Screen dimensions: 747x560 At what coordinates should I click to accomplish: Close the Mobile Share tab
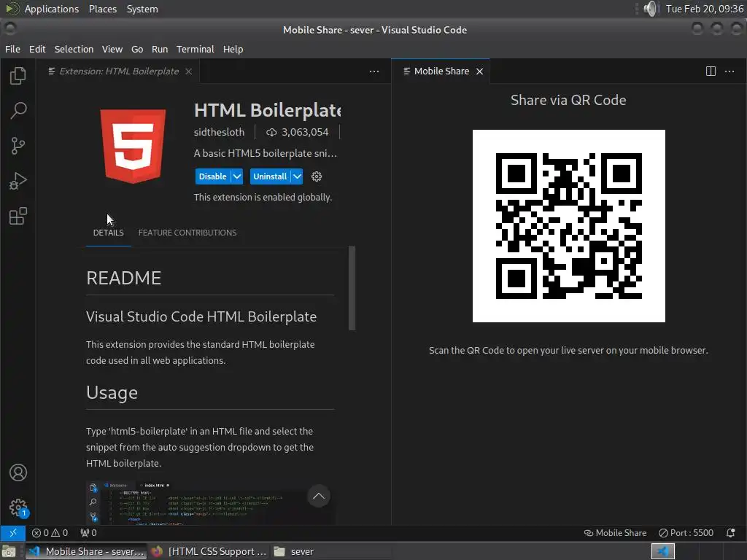click(x=480, y=71)
